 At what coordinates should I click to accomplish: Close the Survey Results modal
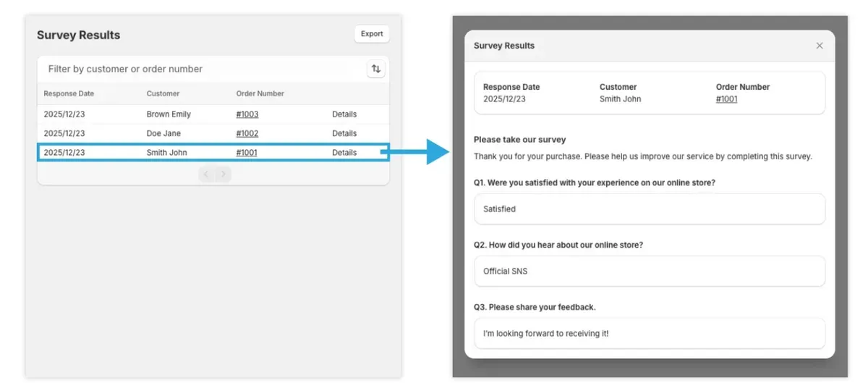click(820, 46)
